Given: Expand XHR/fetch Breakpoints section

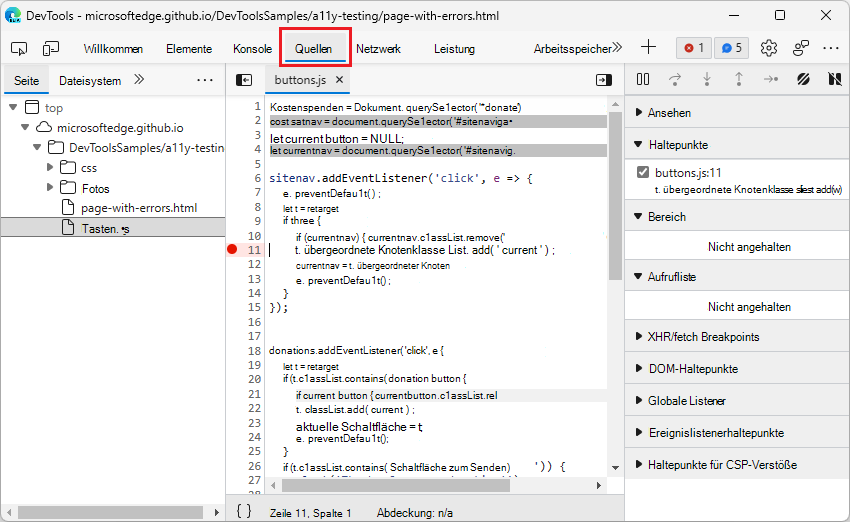Looking at the screenshot, I should pyautogui.click(x=737, y=337).
